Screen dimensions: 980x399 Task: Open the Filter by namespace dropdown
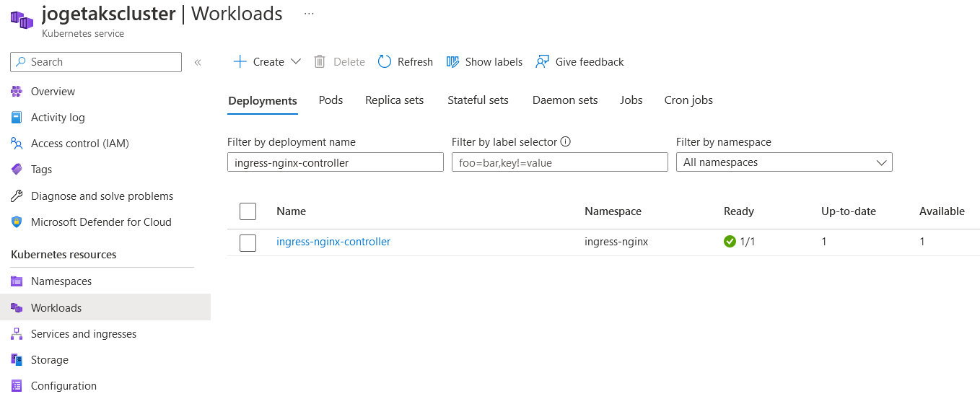click(784, 162)
